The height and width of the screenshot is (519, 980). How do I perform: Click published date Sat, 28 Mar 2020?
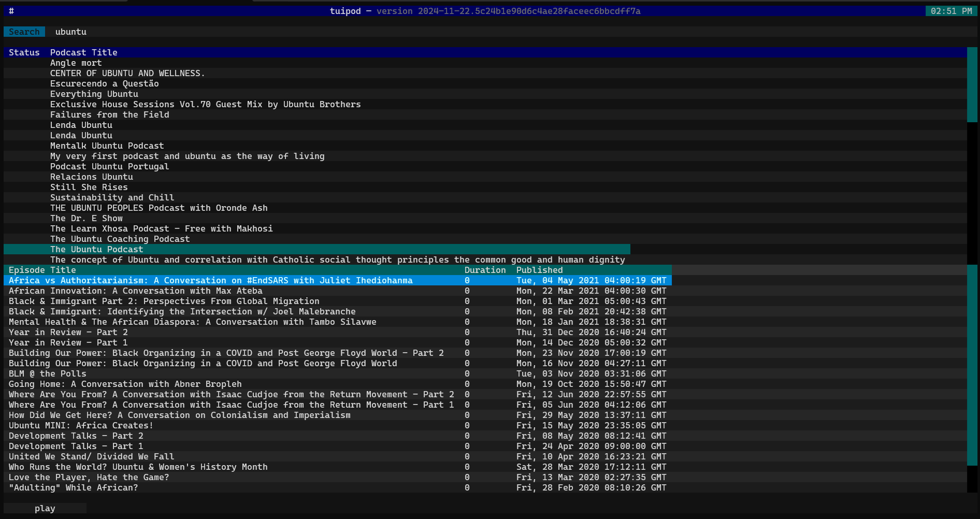(x=592, y=467)
